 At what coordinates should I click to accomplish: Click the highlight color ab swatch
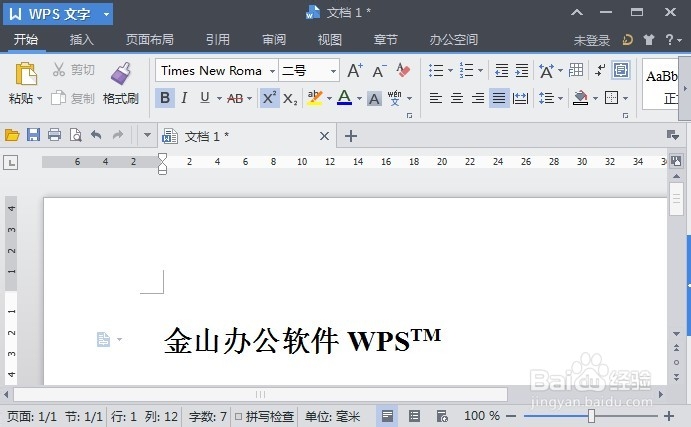pos(315,98)
